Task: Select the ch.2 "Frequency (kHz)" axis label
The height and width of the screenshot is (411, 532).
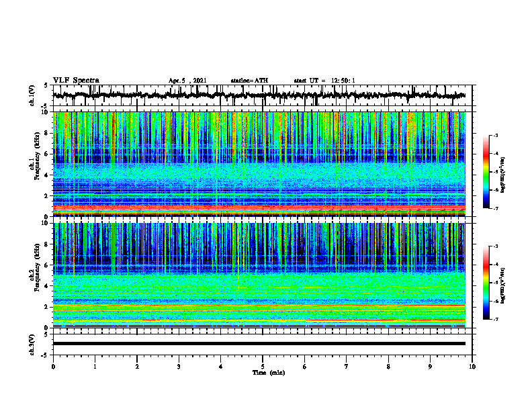Action: click(37, 267)
